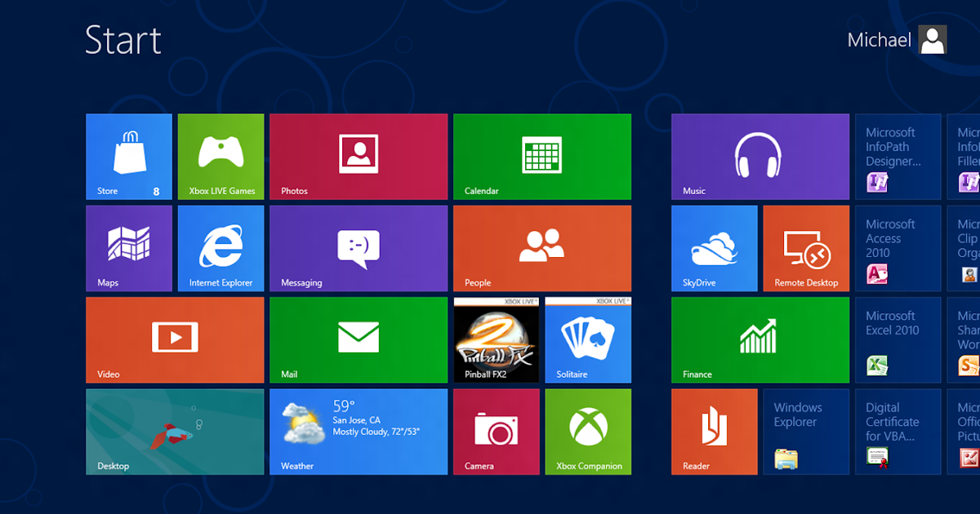
Task: Launch the Mail app
Action: pyautogui.click(x=358, y=340)
